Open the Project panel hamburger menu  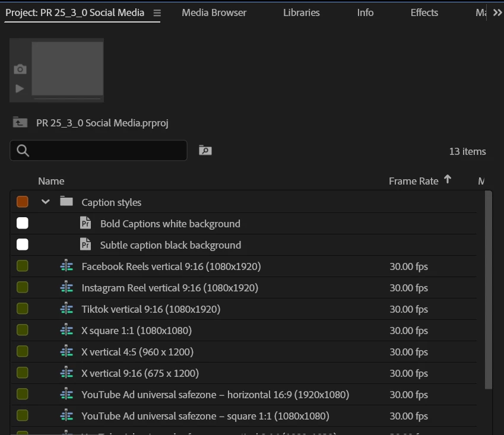click(157, 13)
